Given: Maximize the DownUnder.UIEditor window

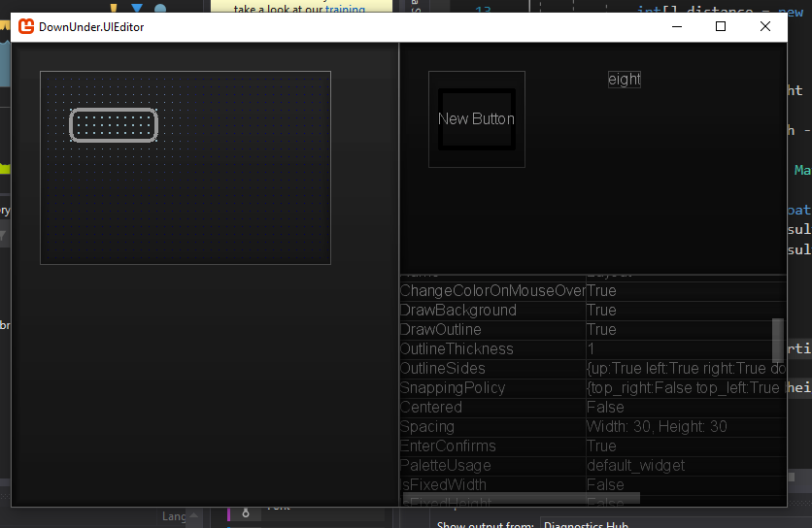Looking at the screenshot, I should 721,26.
